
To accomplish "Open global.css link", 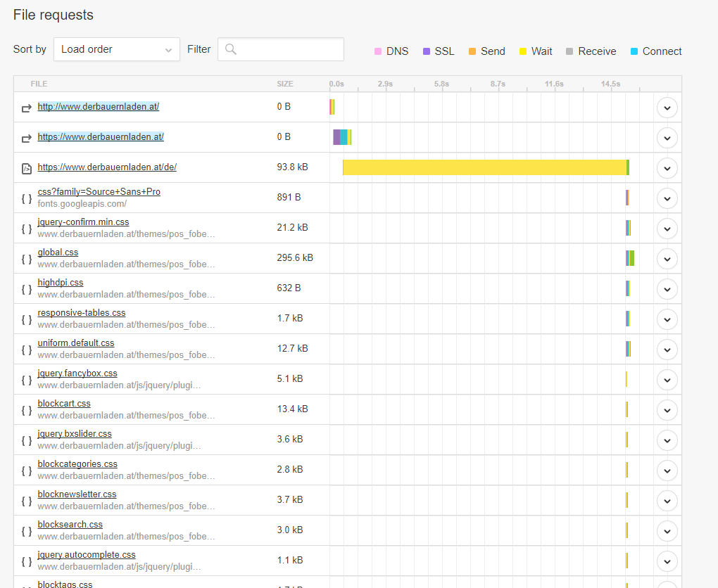I will tap(58, 252).
